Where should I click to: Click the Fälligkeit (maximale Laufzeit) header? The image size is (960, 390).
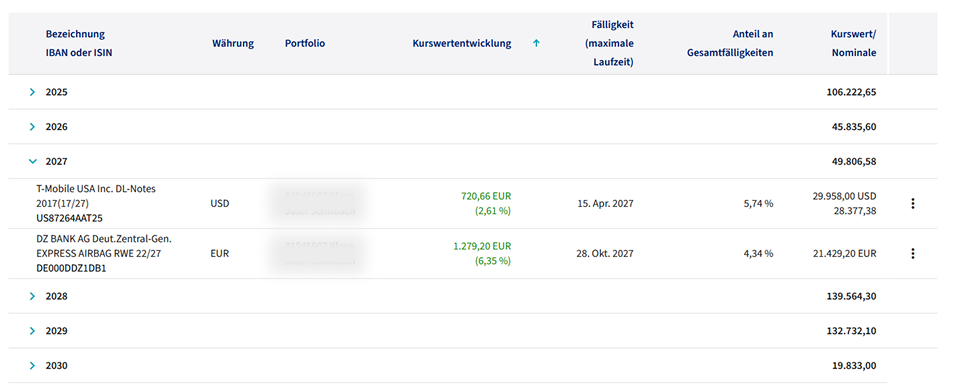coord(609,43)
